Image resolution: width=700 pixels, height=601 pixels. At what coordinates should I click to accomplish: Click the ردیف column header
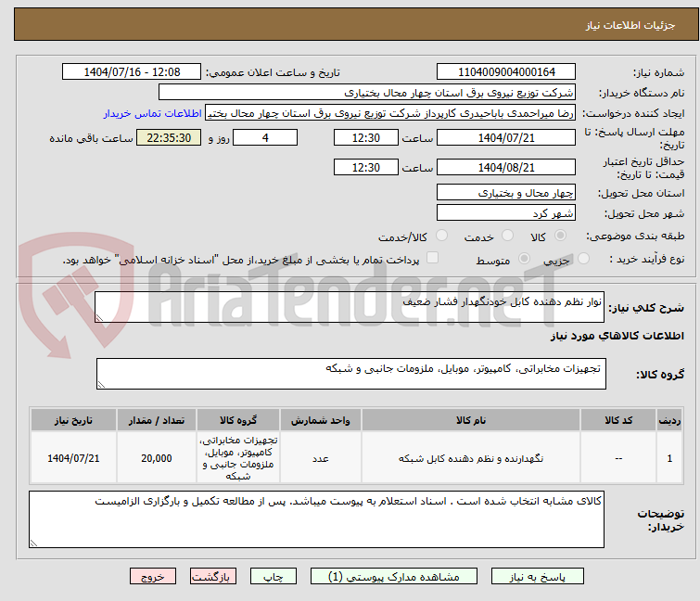tap(669, 420)
